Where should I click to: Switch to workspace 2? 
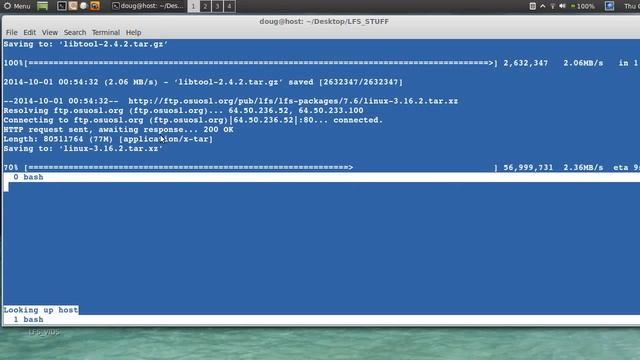click(205, 6)
